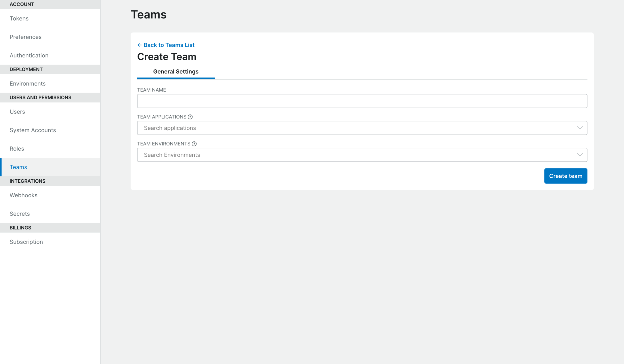Click the Secrets sidebar icon

[x=19, y=213]
